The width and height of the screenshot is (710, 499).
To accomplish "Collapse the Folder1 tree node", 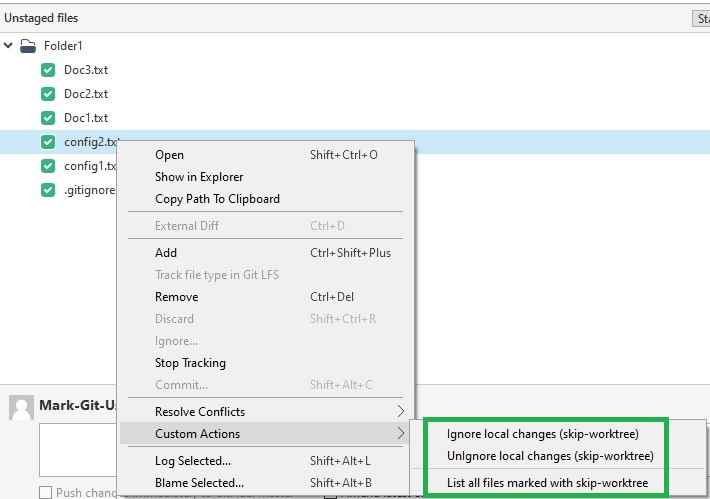I will point(8,45).
